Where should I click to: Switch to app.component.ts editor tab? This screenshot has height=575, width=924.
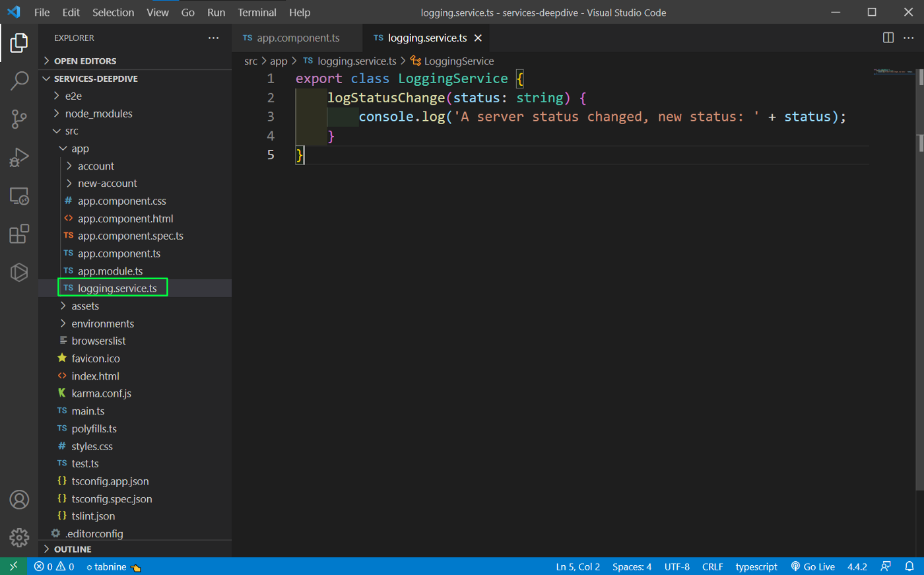pyautogui.click(x=297, y=38)
